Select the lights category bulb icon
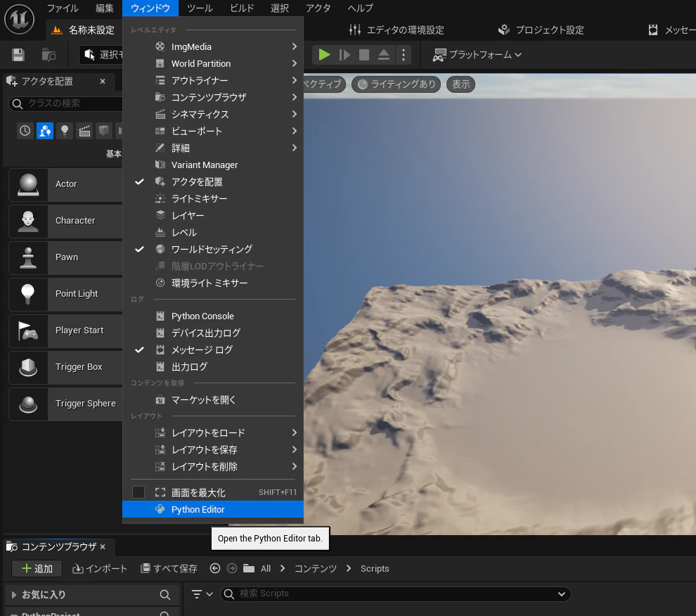Viewport: 696px width, 616px height. pyautogui.click(x=65, y=131)
